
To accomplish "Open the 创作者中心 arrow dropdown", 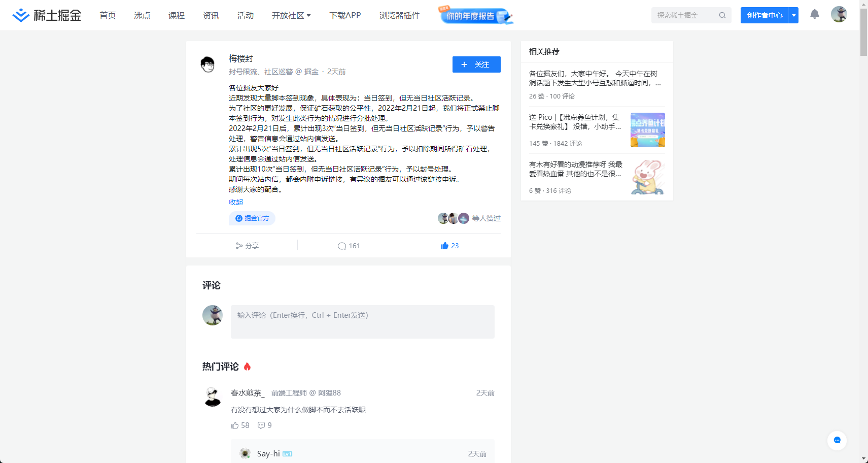I will 793,15.
